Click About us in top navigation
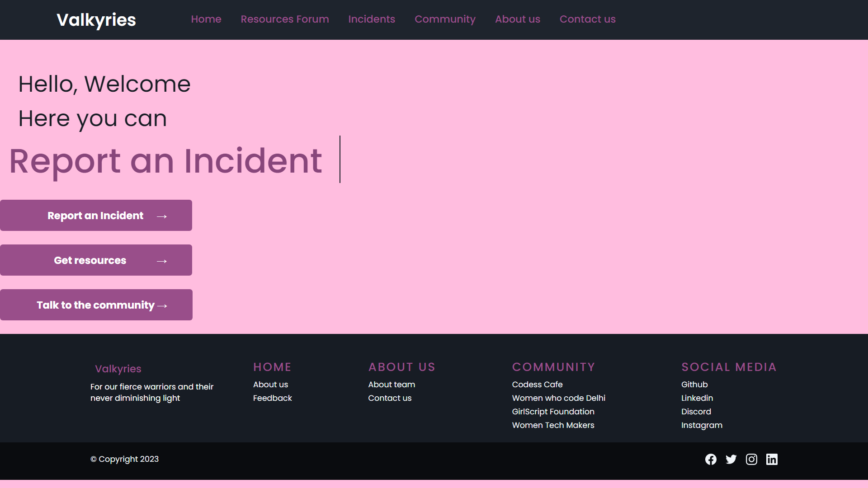This screenshot has width=868, height=488. point(518,19)
